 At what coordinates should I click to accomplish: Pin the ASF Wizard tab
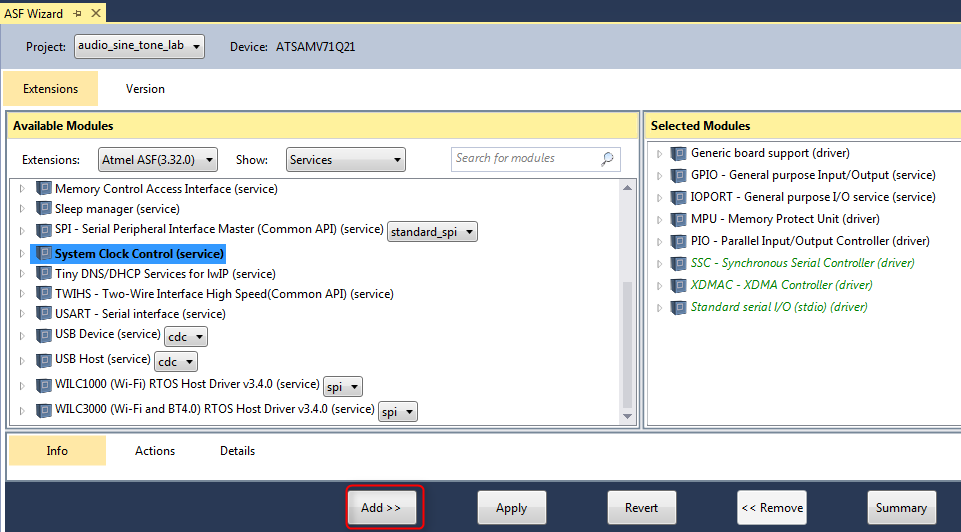click(76, 14)
